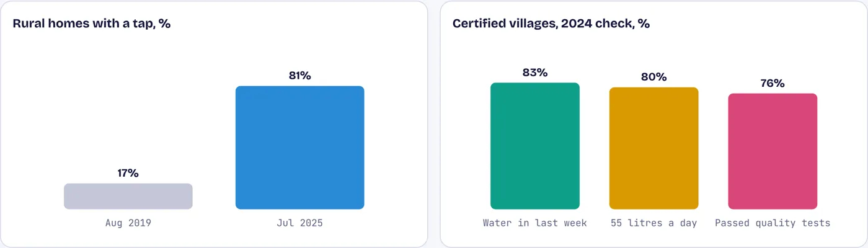Click the 83% value label

coord(535,73)
